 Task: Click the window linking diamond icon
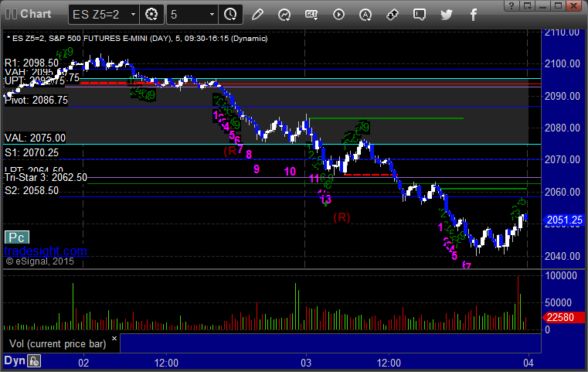pyautogui.click(x=393, y=15)
